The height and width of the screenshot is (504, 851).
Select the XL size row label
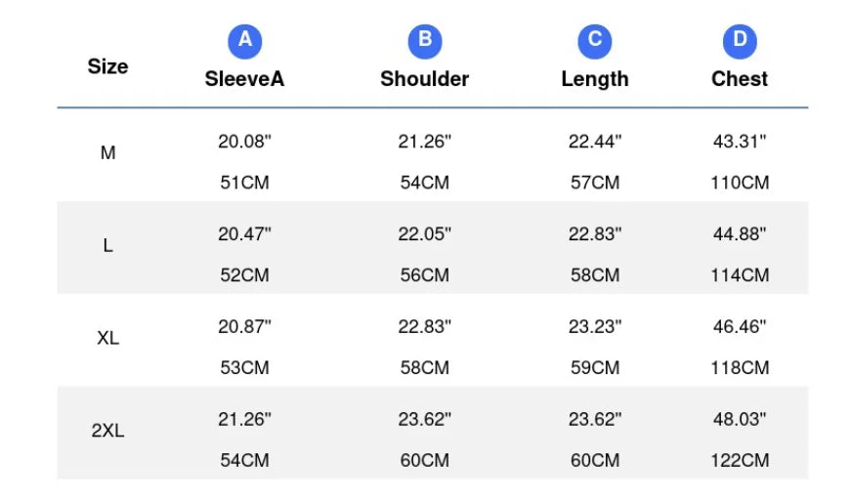[x=108, y=338]
